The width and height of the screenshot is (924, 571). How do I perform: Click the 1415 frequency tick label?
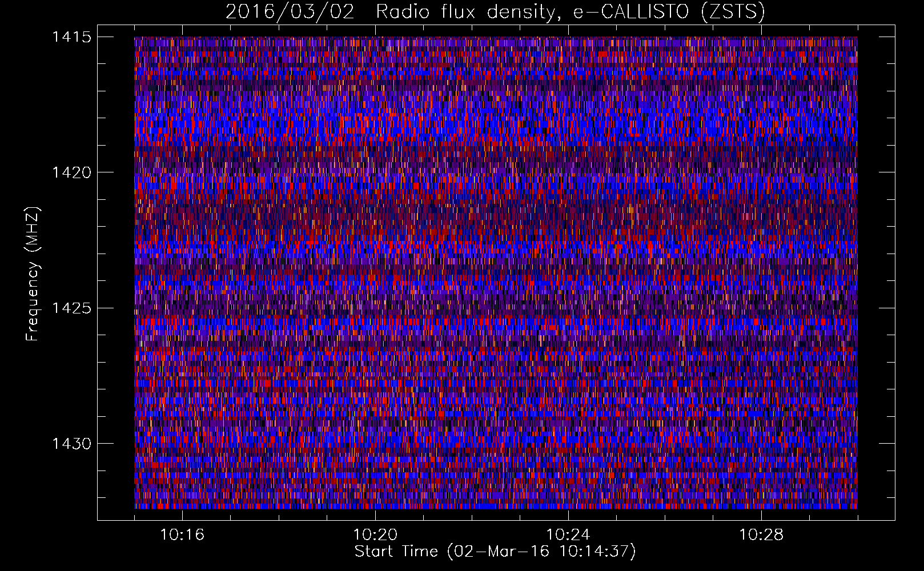71,37
